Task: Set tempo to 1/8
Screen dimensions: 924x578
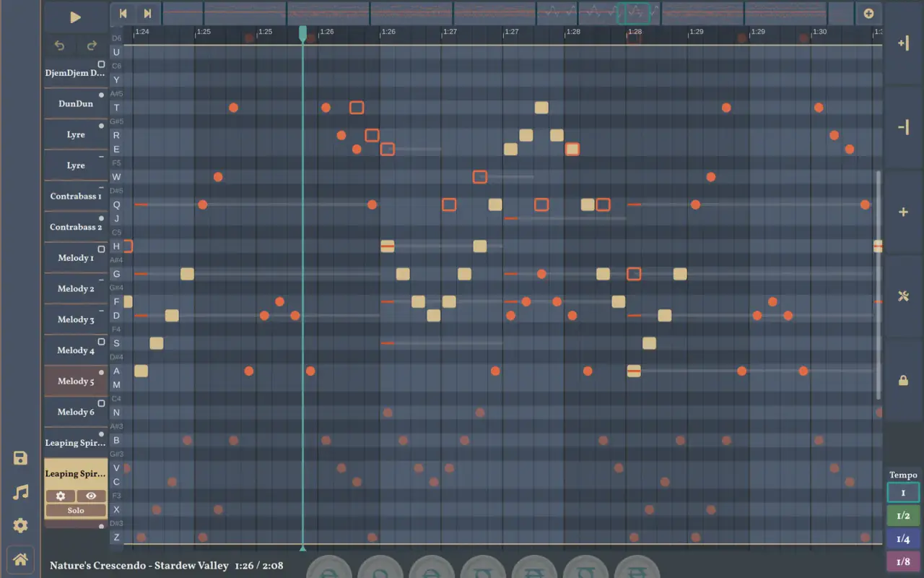Action: click(x=903, y=561)
